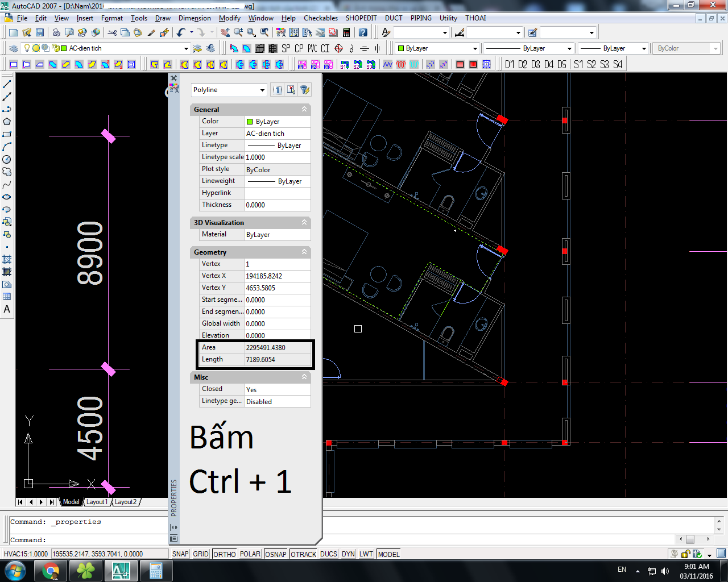Select the Multiline Text tool
The width and height of the screenshot is (728, 582).
pyautogui.click(x=7, y=309)
